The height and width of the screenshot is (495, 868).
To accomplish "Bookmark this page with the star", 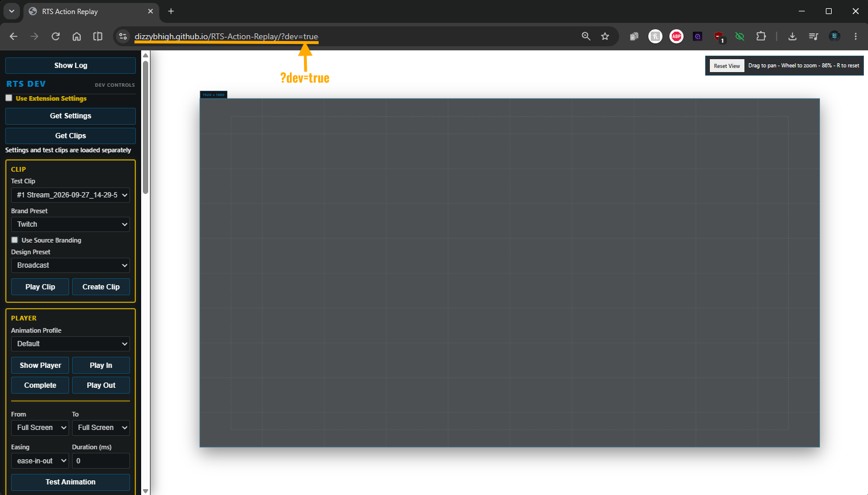I will pos(605,36).
